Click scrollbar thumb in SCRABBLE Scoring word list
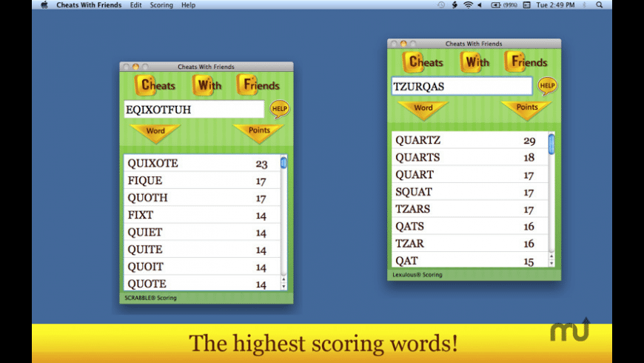 pos(284,163)
